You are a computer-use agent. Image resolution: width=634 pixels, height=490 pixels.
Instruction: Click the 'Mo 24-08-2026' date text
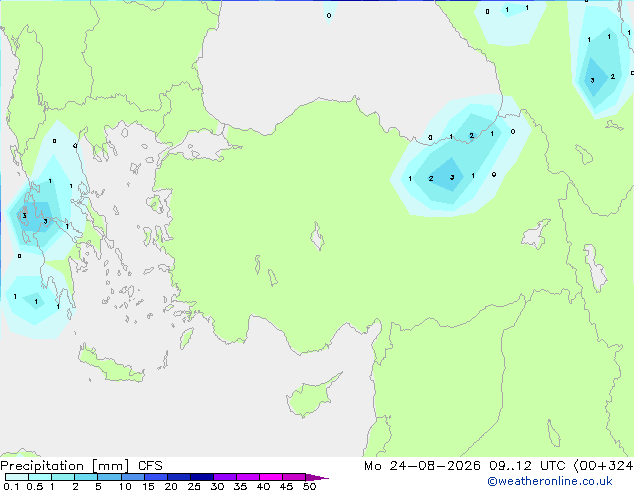(422, 466)
